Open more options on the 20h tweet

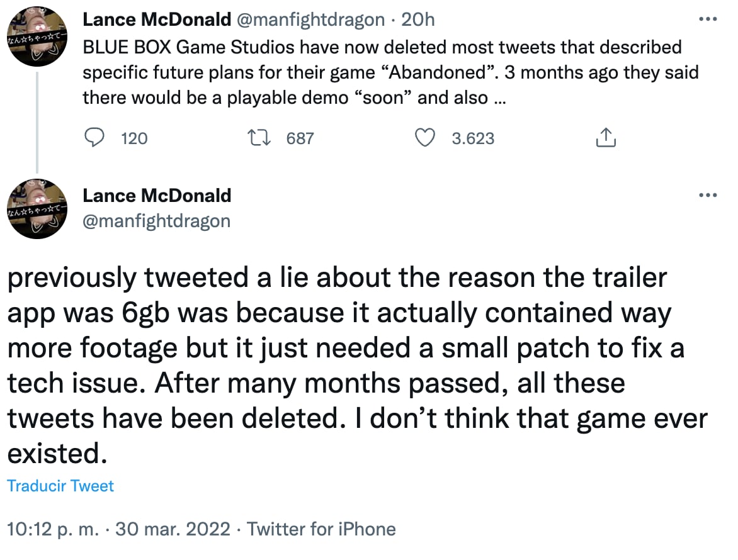[708, 19]
